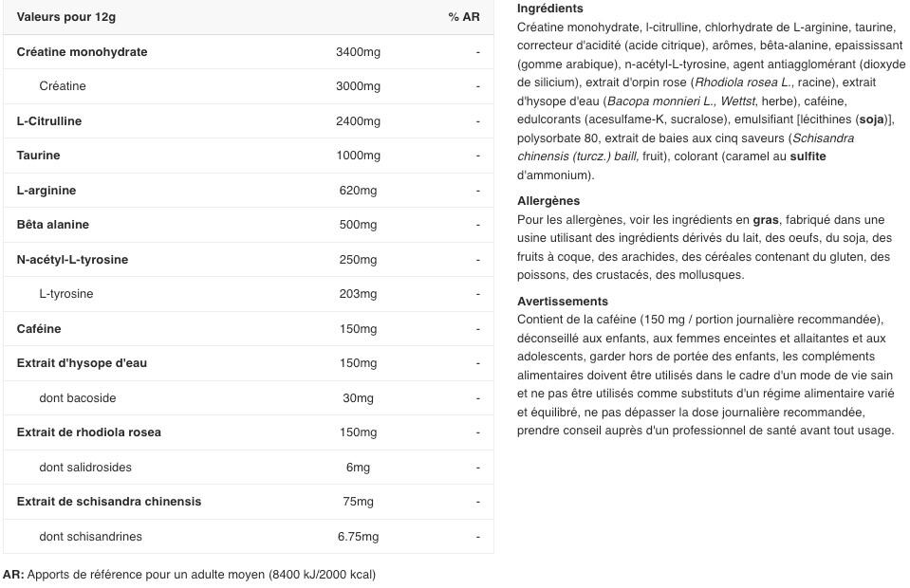
Task: Click the '% AR' column header
Action: pos(464,17)
